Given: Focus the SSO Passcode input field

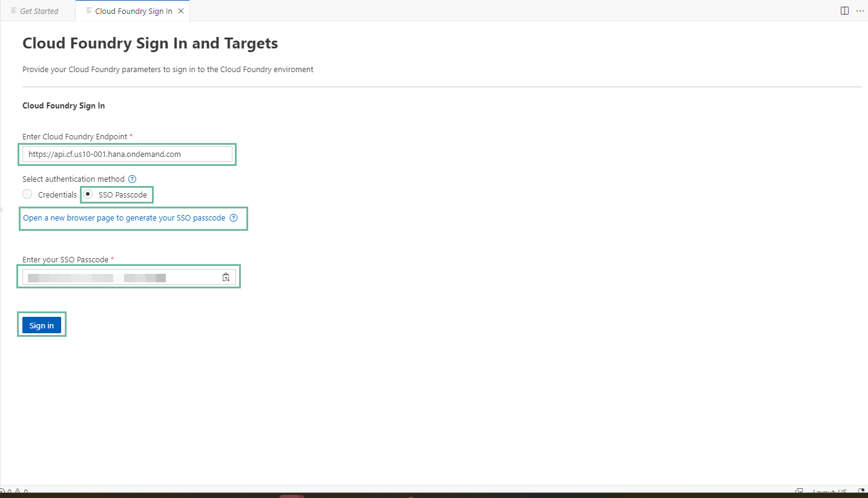Looking at the screenshot, I should coord(129,277).
